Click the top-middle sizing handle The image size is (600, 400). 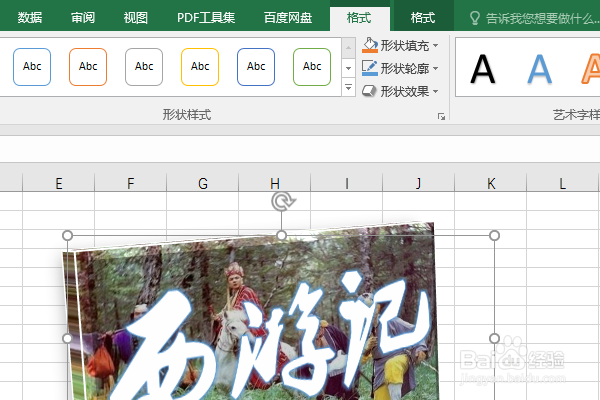(x=282, y=235)
